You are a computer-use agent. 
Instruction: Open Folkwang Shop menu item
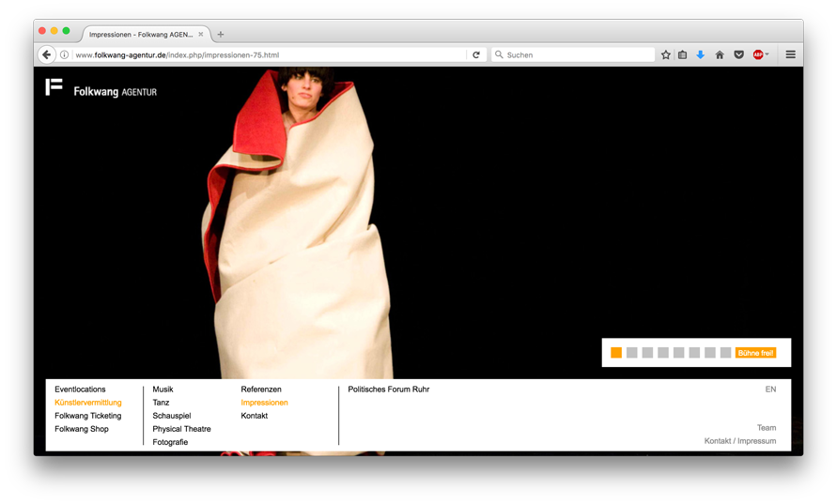(x=82, y=429)
